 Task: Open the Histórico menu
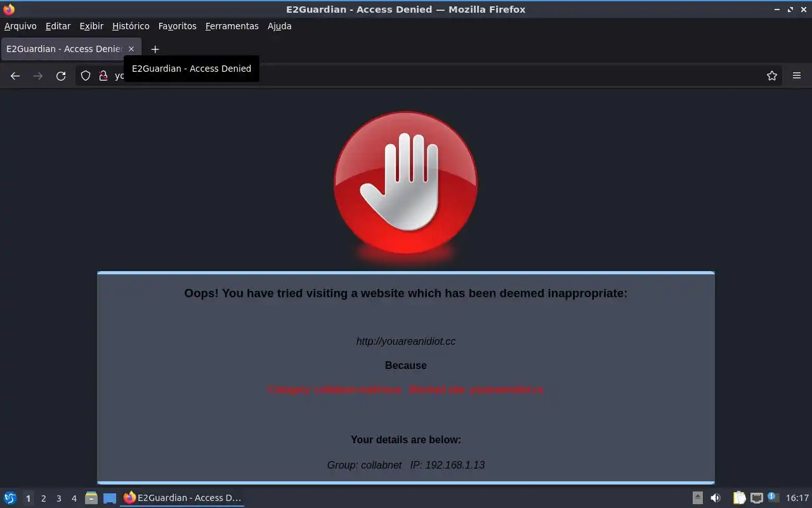131,26
